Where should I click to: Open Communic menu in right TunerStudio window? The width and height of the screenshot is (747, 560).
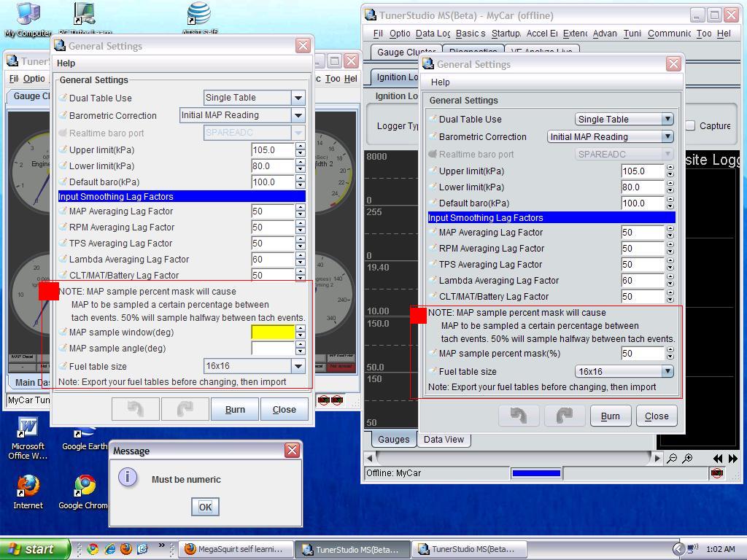(669, 34)
